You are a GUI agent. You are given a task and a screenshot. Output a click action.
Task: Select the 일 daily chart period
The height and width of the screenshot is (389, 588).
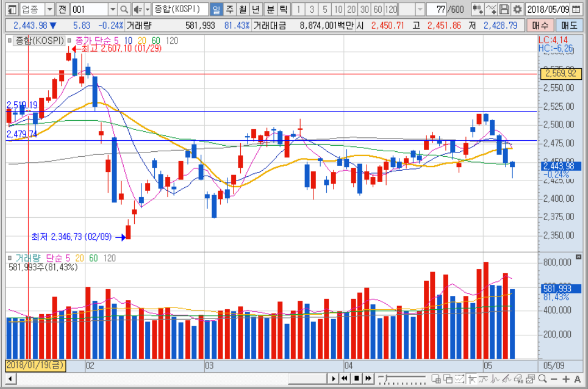coord(216,9)
